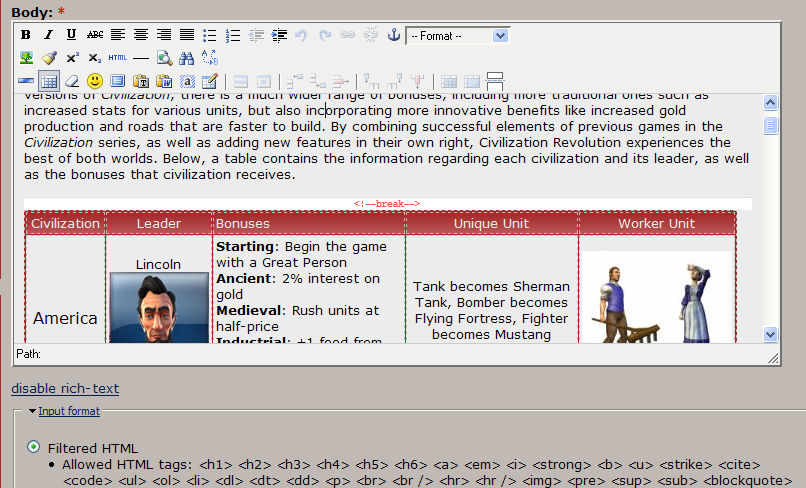Toggle underline formatting
Screen dimensions: 806x488
pos(71,35)
